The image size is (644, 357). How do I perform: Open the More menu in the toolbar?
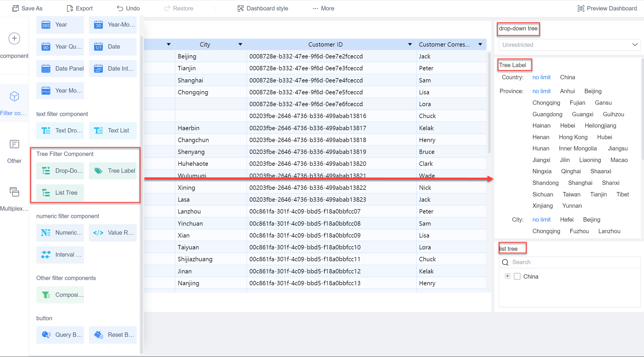coord(323,8)
